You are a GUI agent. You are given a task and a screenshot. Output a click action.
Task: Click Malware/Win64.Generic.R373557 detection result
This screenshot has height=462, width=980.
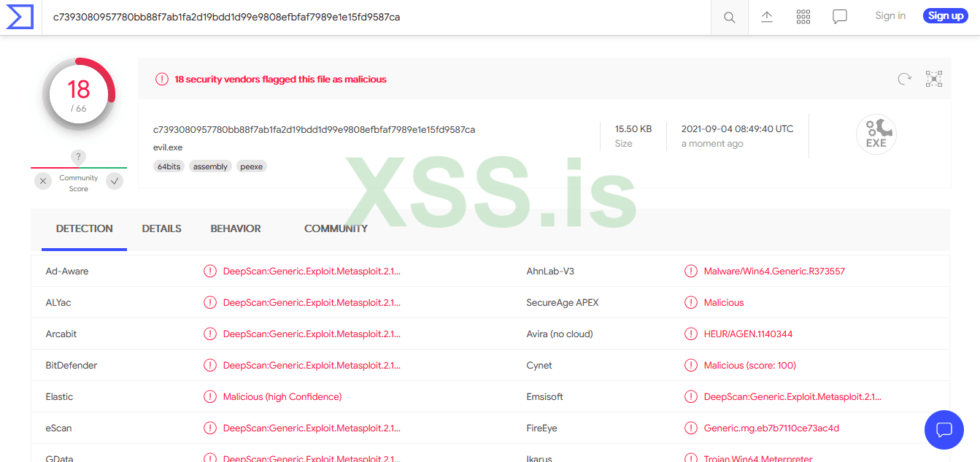(x=774, y=272)
